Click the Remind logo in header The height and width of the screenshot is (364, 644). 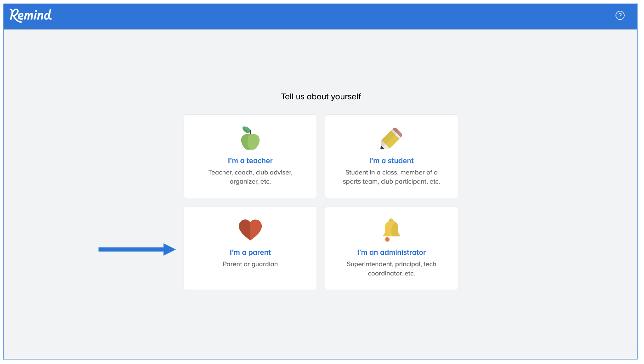(x=31, y=16)
